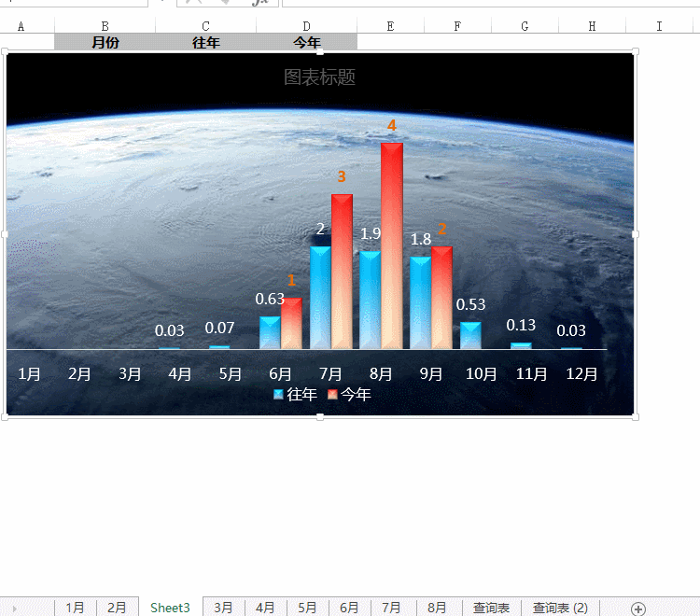Go to the 8月 sheet tab
Image resolution: width=700 pixels, height=616 pixels.
tap(437, 608)
